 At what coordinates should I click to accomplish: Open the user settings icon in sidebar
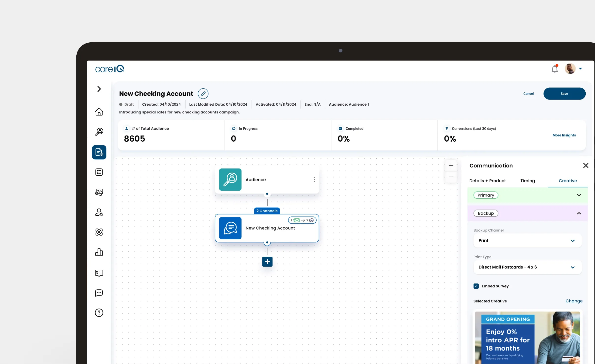point(99,212)
